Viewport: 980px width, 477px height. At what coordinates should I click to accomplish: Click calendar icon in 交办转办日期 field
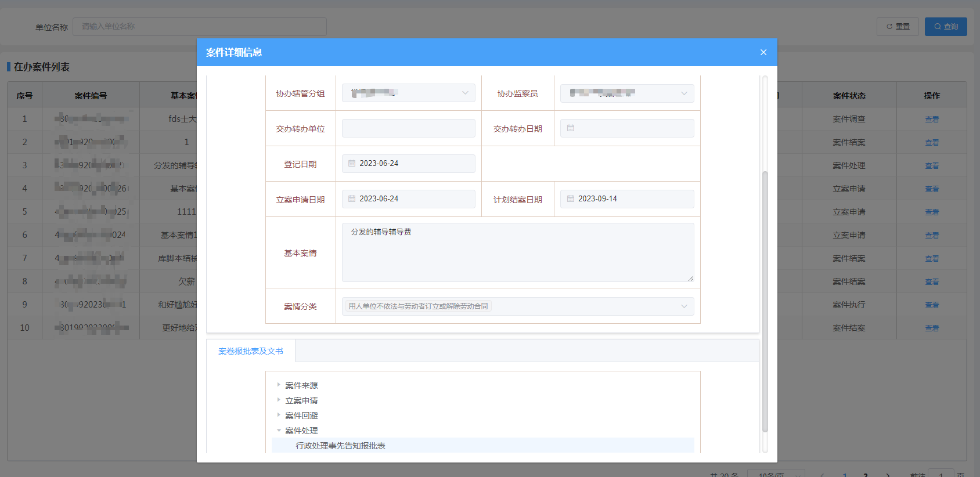click(x=571, y=128)
